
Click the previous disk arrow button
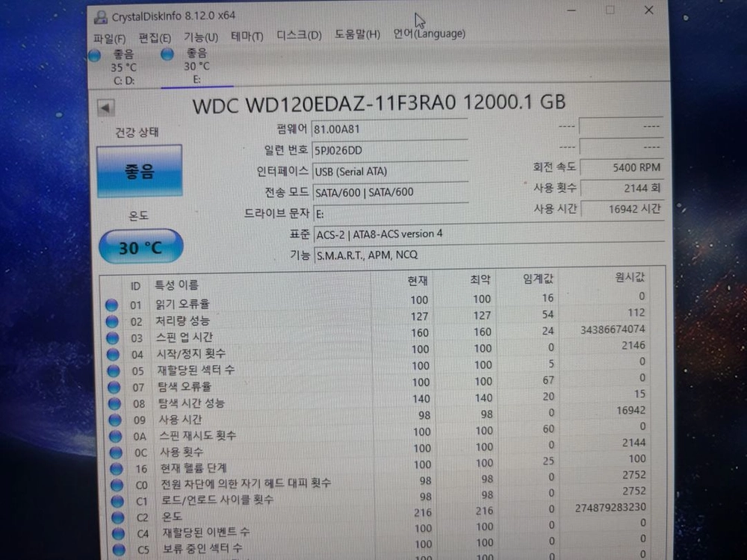[106, 108]
